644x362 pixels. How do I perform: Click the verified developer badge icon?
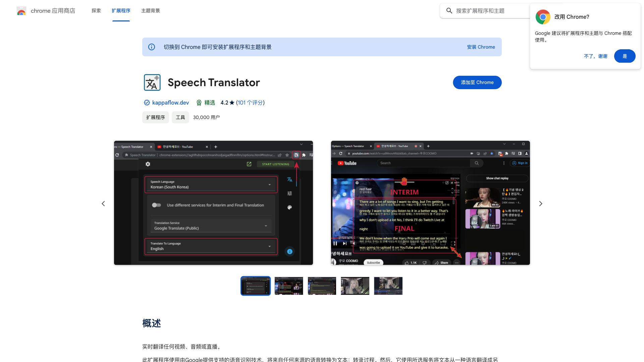(x=146, y=103)
